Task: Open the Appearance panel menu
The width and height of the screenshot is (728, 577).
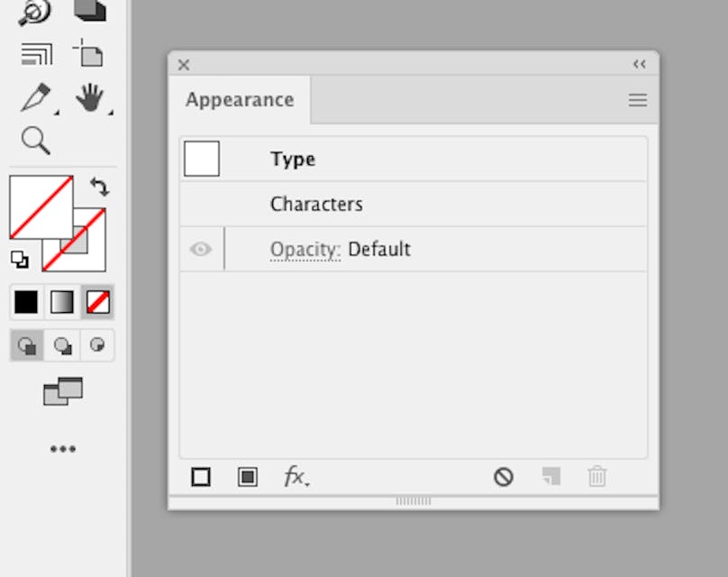Action: pyautogui.click(x=638, y=100)
